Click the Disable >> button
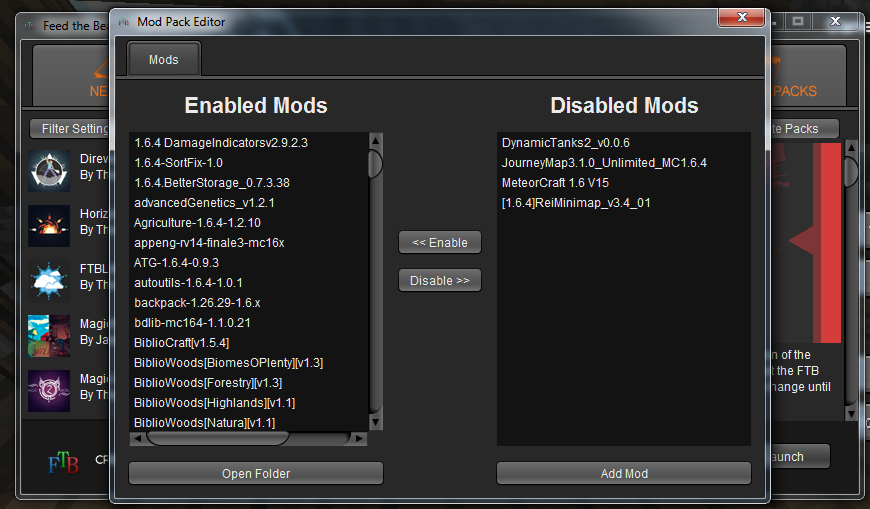Screen dimensions: 870x509 click(x=440, y=280)
